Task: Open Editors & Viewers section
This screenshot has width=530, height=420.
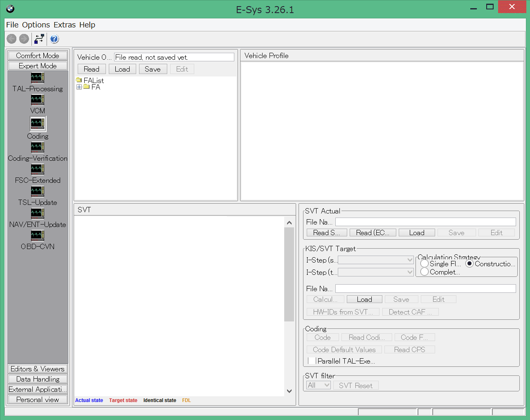Action: [38, 369]
